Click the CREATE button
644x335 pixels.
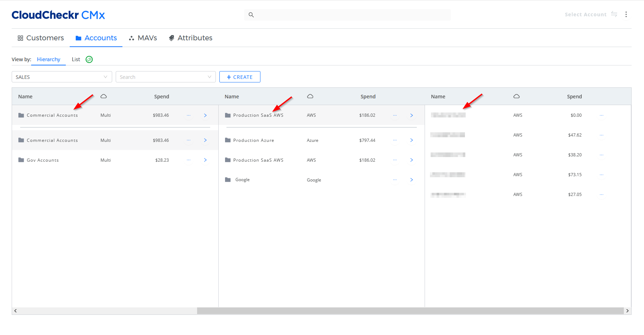point(240,77)
